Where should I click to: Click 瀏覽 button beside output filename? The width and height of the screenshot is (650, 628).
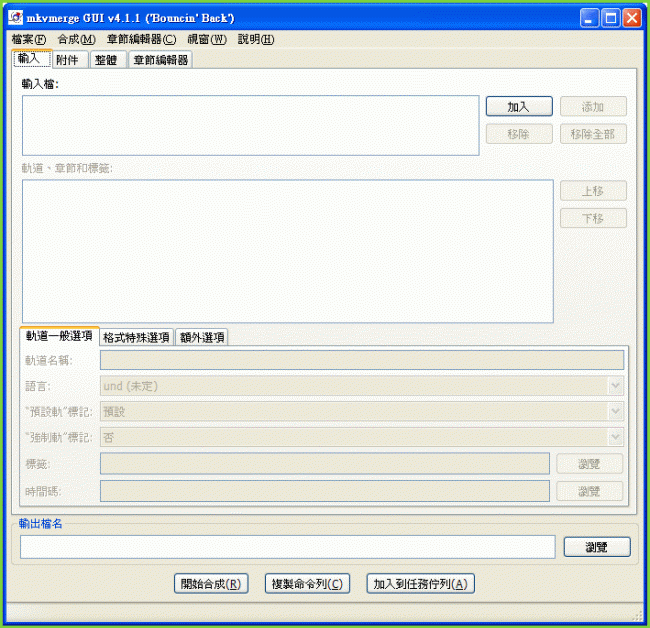coord(596,547)
